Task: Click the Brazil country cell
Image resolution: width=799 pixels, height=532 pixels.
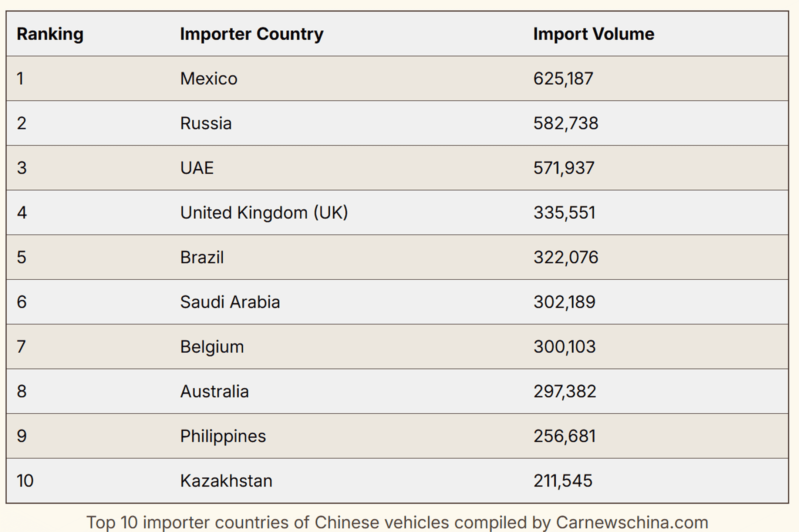Action: [202, 257]
